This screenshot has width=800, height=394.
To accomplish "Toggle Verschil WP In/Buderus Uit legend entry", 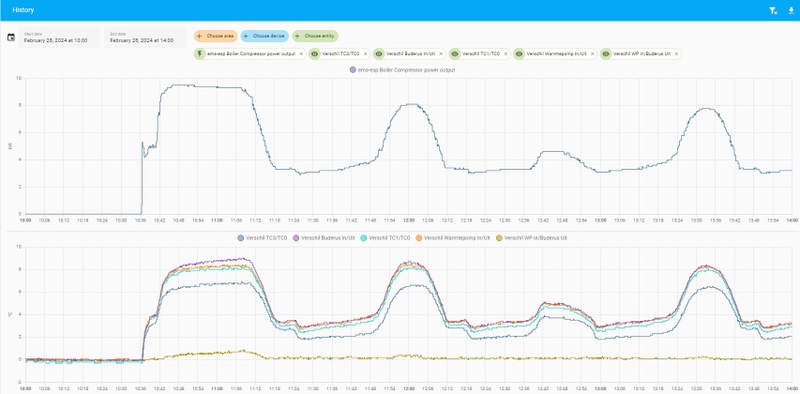I will point(532,238).
